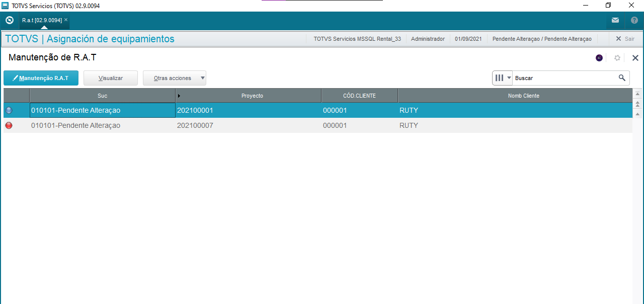Open the help question mark icon

click(634, 20)
